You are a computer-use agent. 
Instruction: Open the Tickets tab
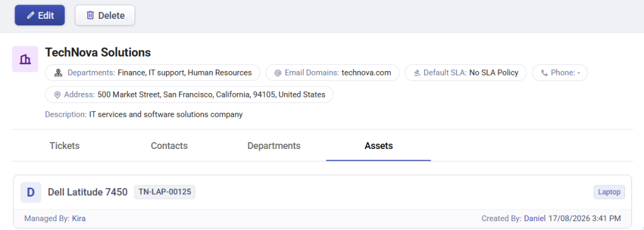pyautogui.click(x=65, y=146)
